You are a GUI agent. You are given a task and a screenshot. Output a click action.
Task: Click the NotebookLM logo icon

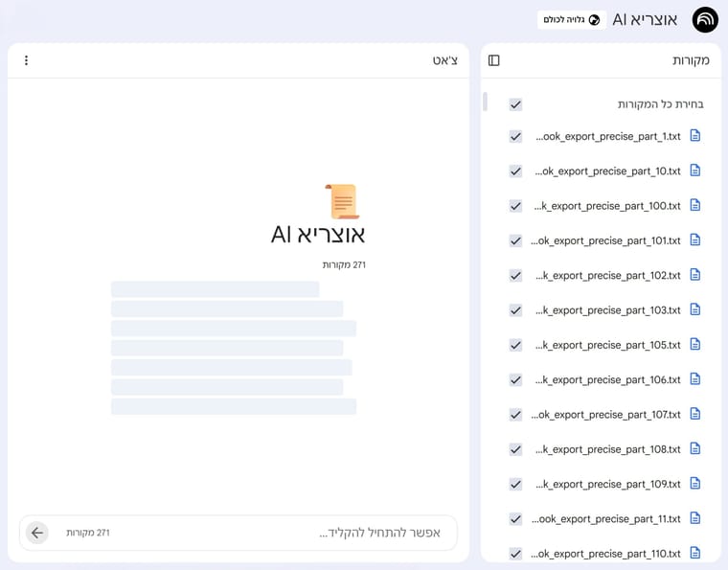pyautogui.click(x=705, y=19)
